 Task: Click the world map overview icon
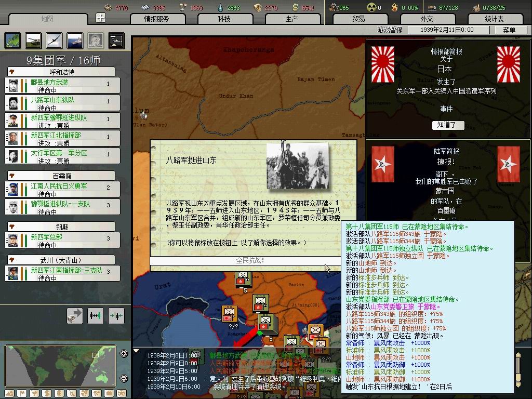pos(12,40)
